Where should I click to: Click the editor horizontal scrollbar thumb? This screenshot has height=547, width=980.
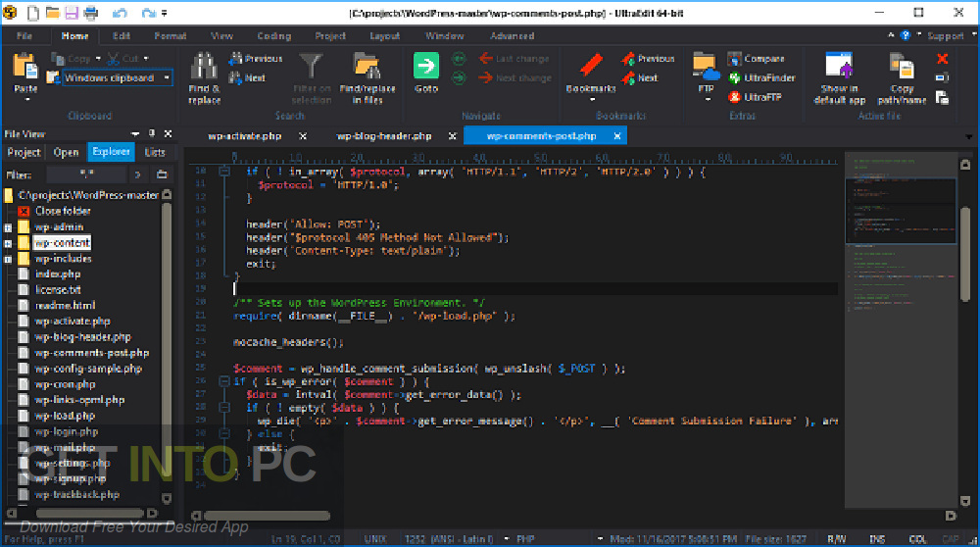pos(267,516)
